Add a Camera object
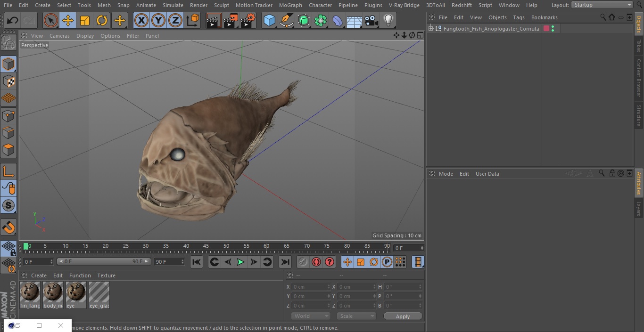The height and width of the screenshot is (332, 644). click(x=372, y=20)
